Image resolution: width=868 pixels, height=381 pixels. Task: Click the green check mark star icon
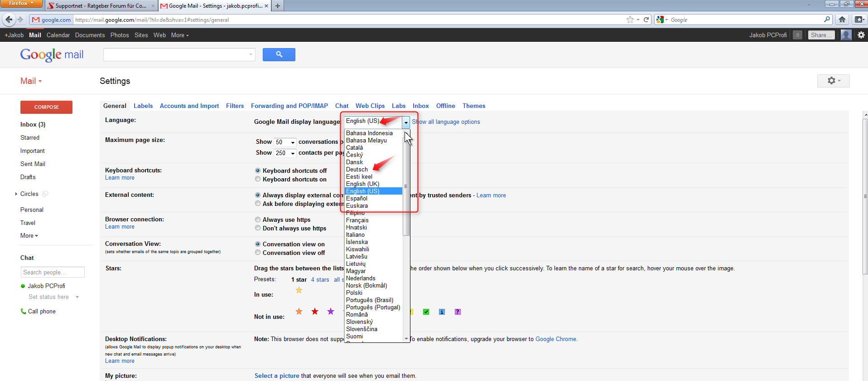point(426,312)
